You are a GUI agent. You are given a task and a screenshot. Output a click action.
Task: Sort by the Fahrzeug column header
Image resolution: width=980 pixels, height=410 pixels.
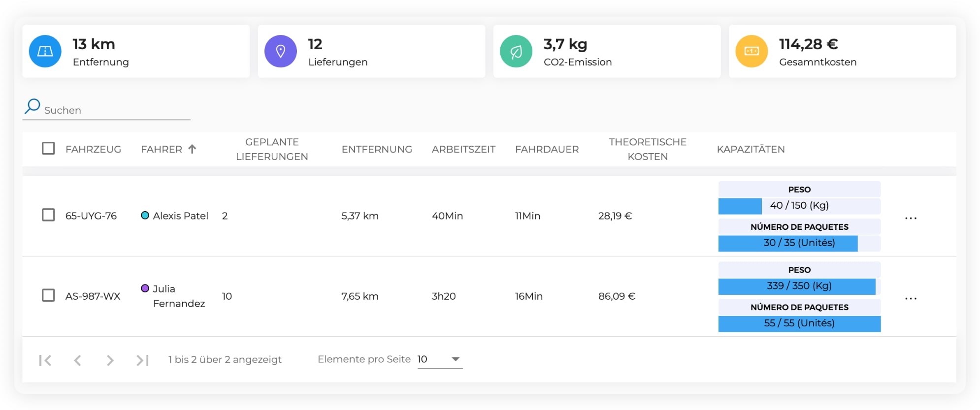[x=93, y=149]
